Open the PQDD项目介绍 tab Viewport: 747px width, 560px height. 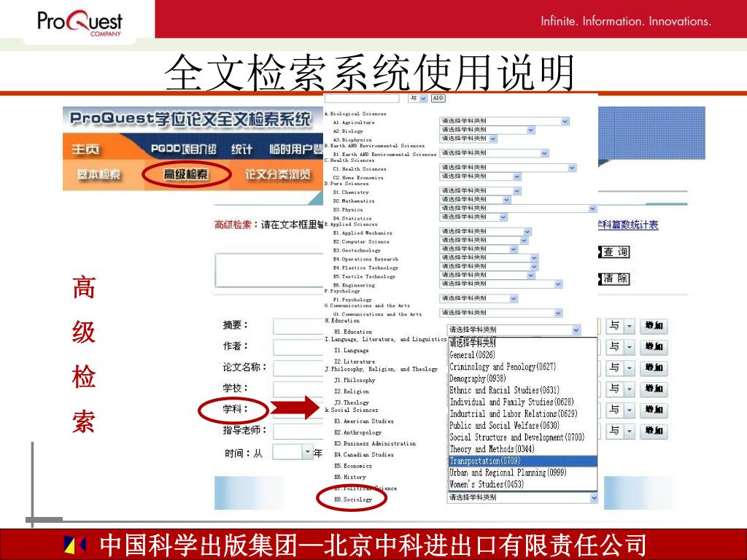[183, 149]
